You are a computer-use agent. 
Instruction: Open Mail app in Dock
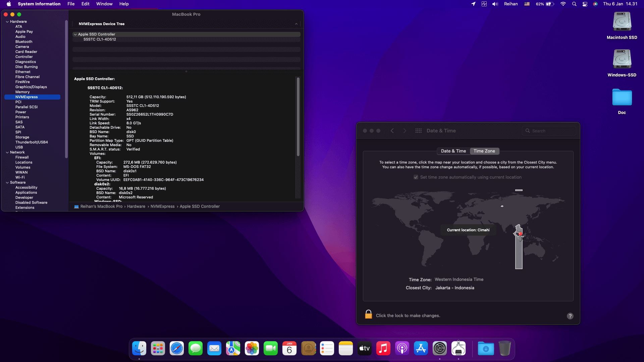coord(214,349)
